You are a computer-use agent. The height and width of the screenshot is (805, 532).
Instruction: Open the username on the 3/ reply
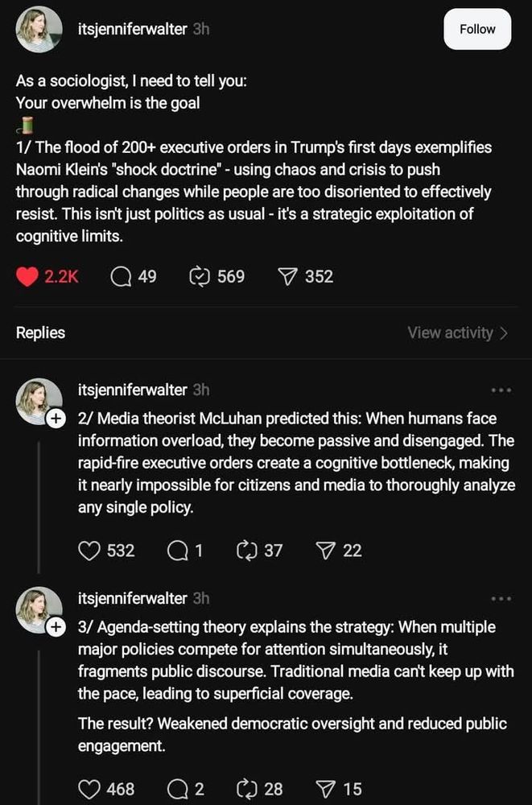pyautogui.click(x=133, y=599)
